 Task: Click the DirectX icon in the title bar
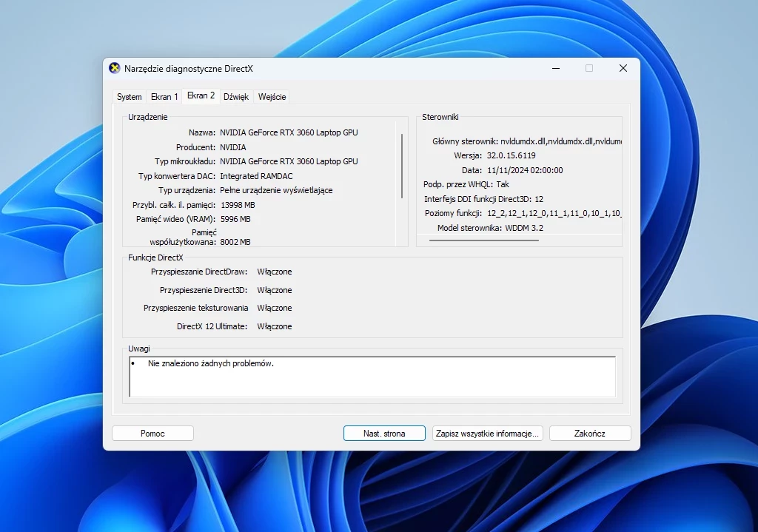[x=115, y=68]
